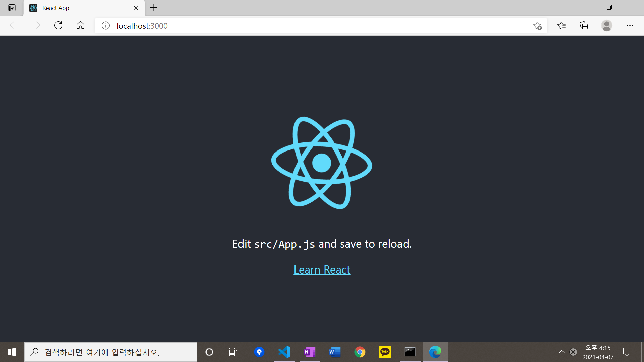Switch to the command prompt window
The image size is (644, 362).
click(x=410, y=352)
